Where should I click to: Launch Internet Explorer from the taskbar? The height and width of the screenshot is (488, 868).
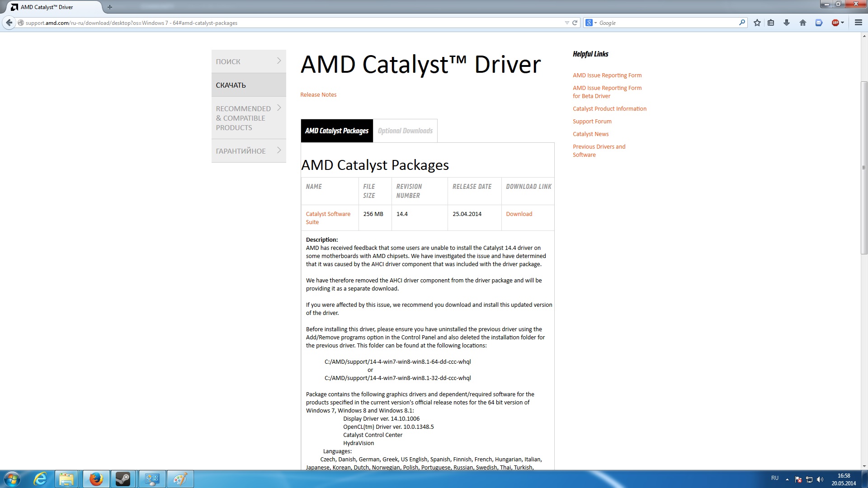click(40, 479)
